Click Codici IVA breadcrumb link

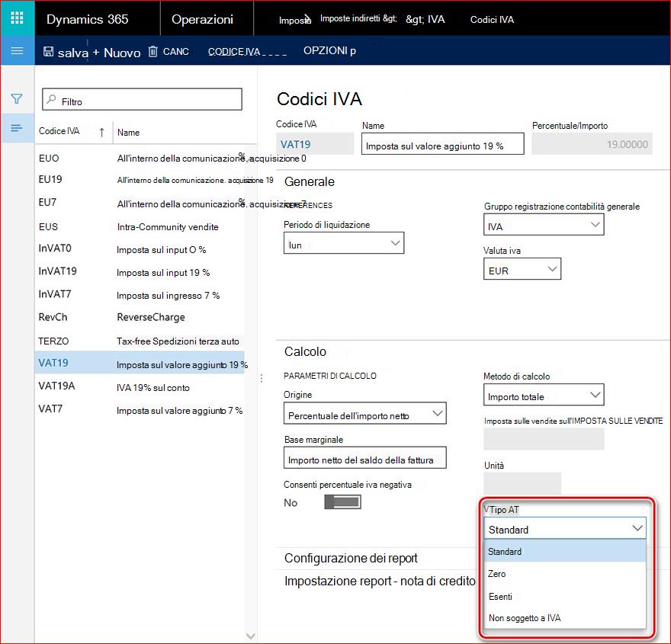(x=492, y=19)
